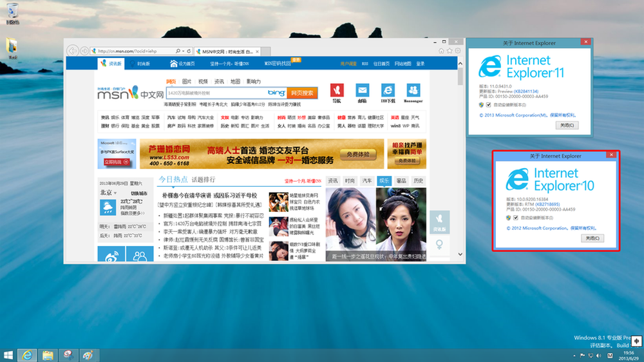
Task: Click the volume icon in system tray
Action: coord(599,356)
